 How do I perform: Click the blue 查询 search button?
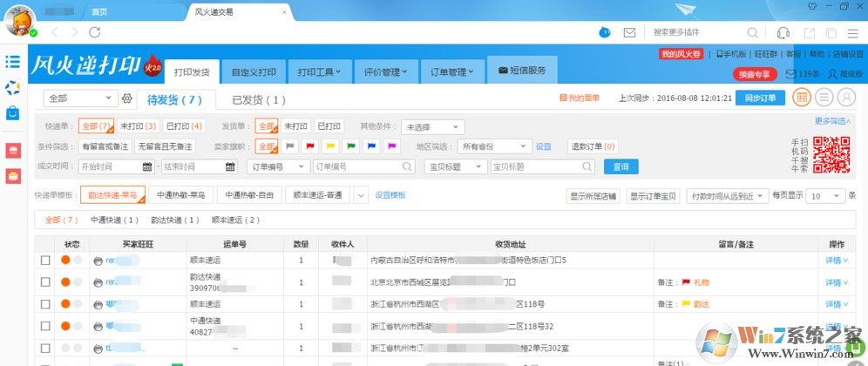pos(620,166)
